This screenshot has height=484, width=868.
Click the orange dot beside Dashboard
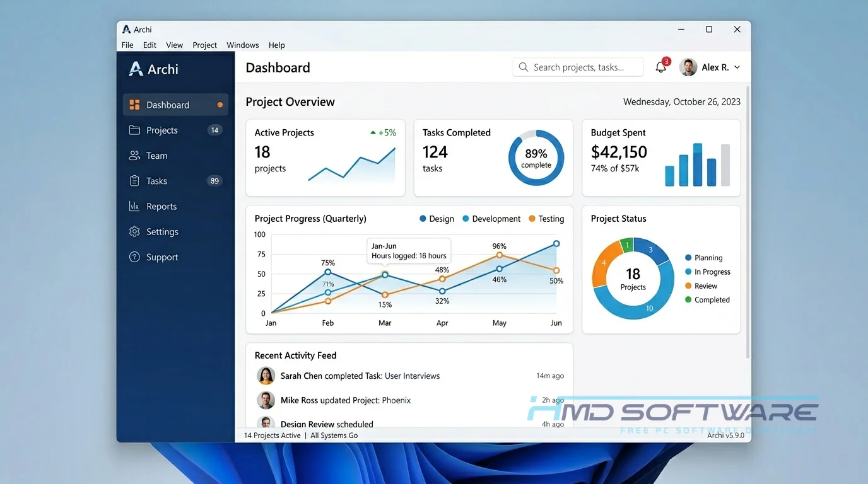pos(220,105)
